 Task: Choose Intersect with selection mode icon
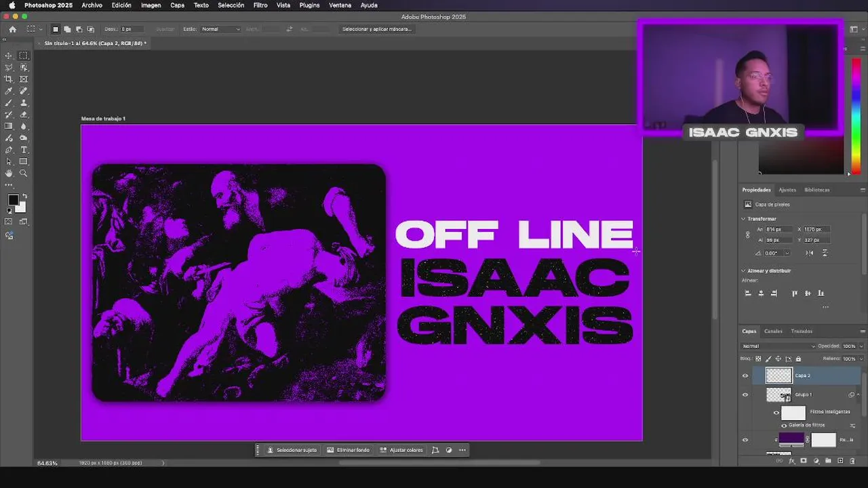(90, 29)
